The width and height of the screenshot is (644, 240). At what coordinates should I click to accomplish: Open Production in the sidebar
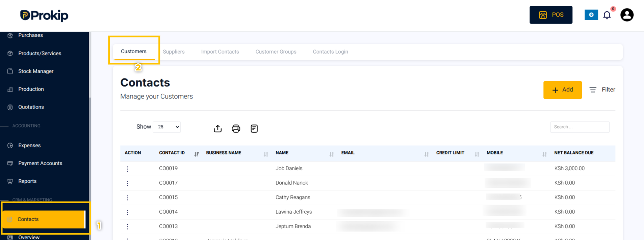[31, 89]
